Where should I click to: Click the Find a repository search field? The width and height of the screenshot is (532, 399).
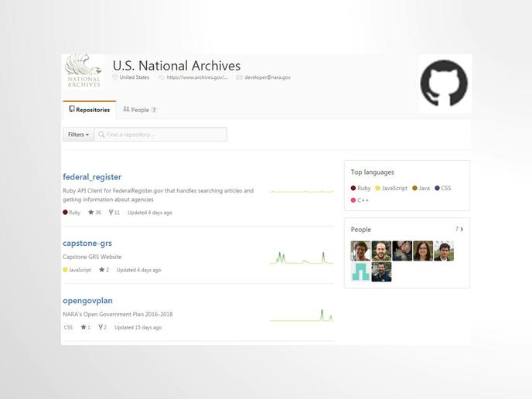click(161, 135)
